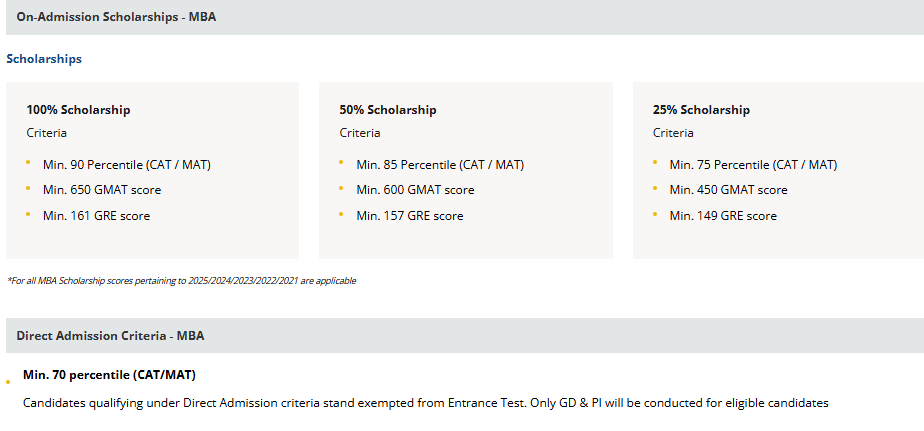Viewport: 924px width, 431px height.
Task: Click the MBA Scholarship scores footnote text
Action: (x=181, y=281)
